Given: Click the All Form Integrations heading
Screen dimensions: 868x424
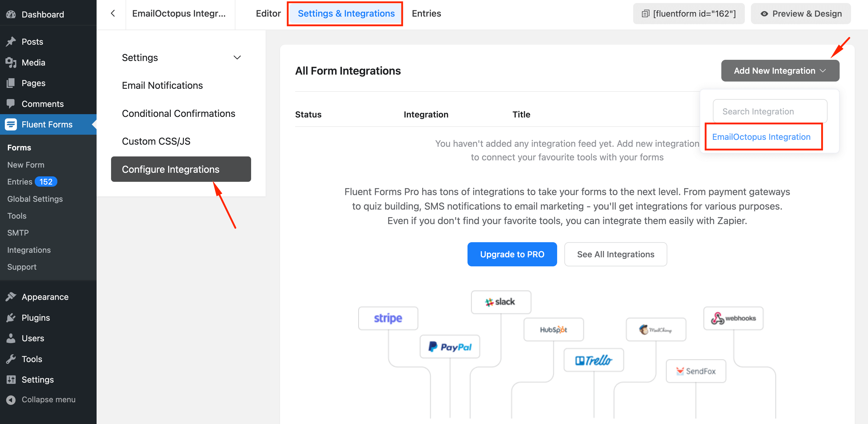Looking at the screenshot, I should point(348,71).
